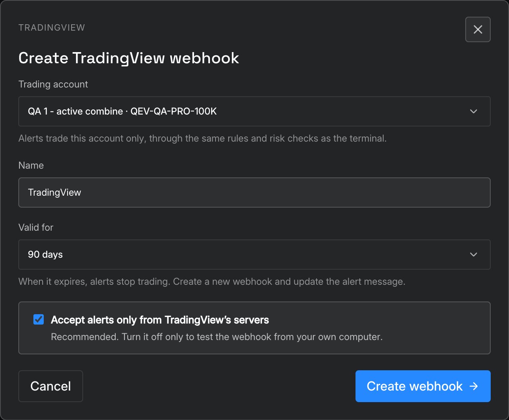Click the Cancel button
509x420 pixels.
51,386
